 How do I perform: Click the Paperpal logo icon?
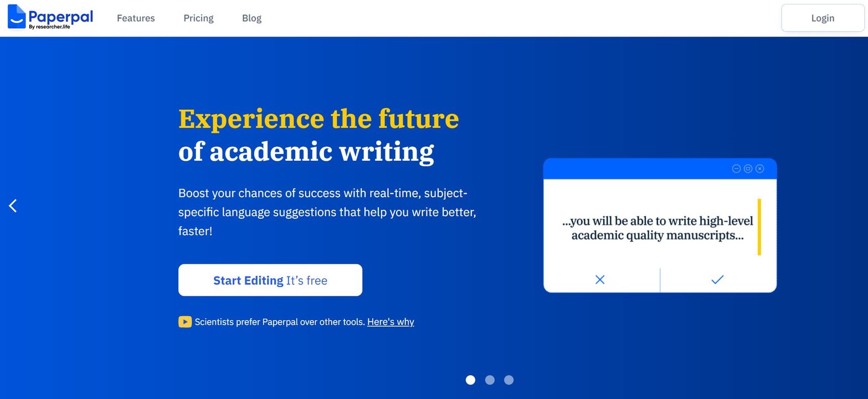pos(17,17)
